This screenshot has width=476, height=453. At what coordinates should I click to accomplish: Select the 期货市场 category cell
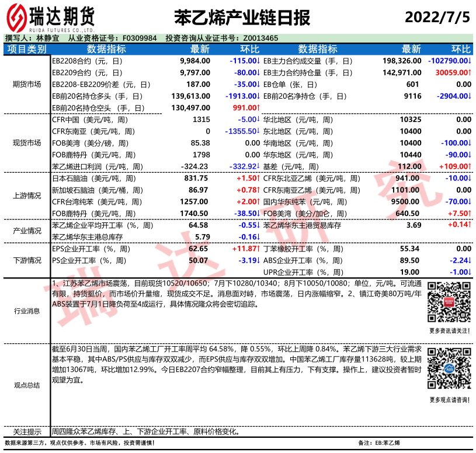point(27,84)
